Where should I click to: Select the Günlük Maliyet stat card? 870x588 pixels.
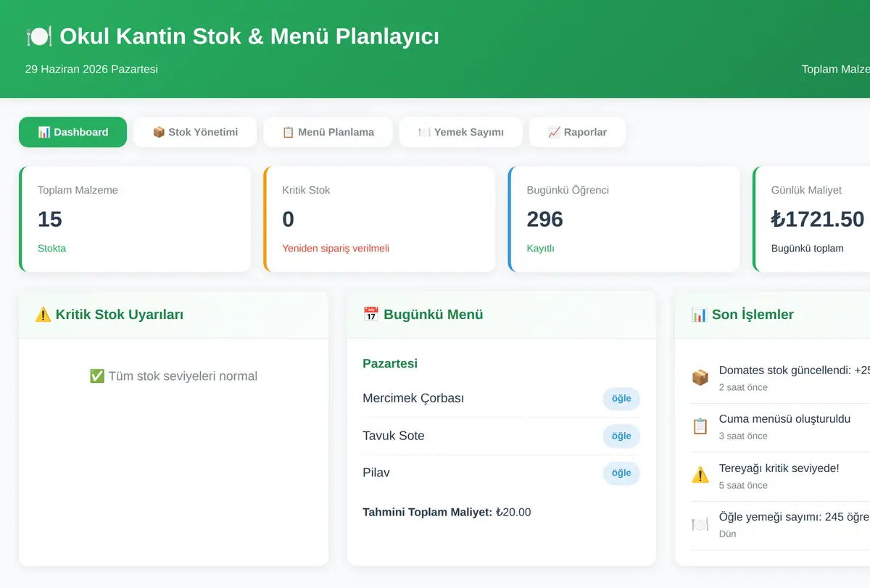(x=812, y=219)
